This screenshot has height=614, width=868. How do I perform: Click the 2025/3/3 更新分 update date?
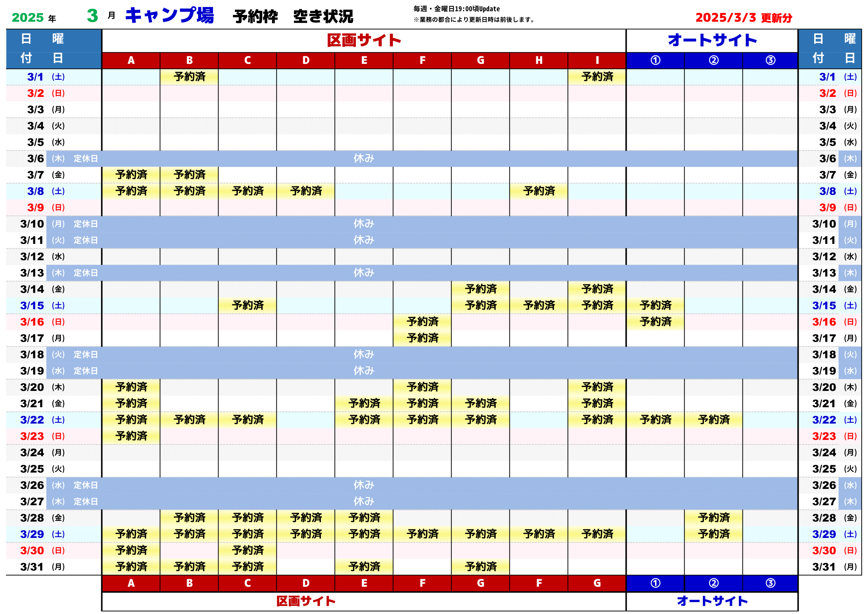click(x=744, y=17)
